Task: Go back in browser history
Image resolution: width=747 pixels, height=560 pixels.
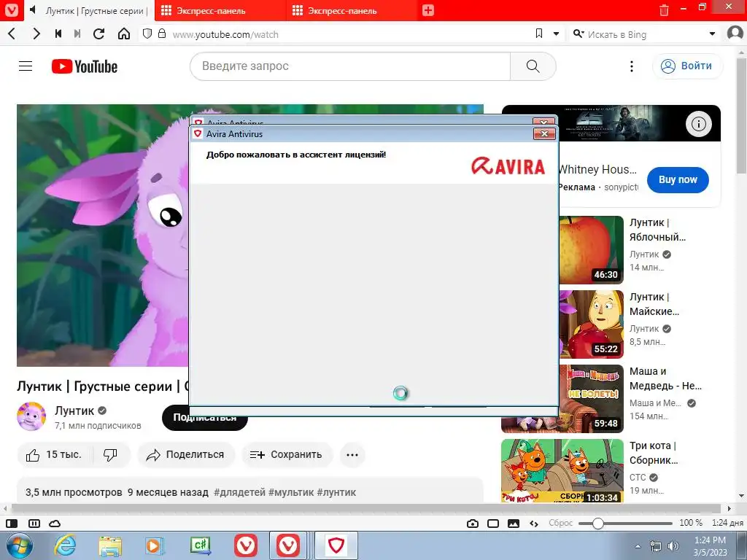Action: point(12,34)
